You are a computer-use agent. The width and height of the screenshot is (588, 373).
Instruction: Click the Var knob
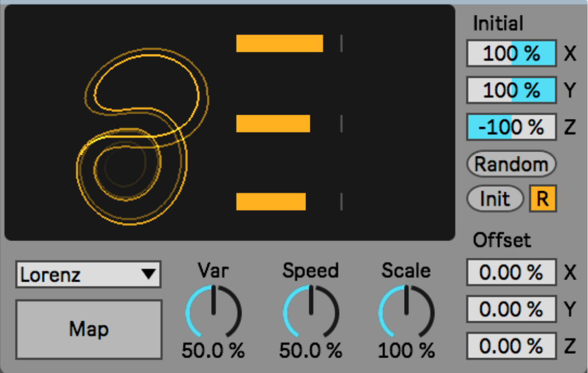point(213,312)
